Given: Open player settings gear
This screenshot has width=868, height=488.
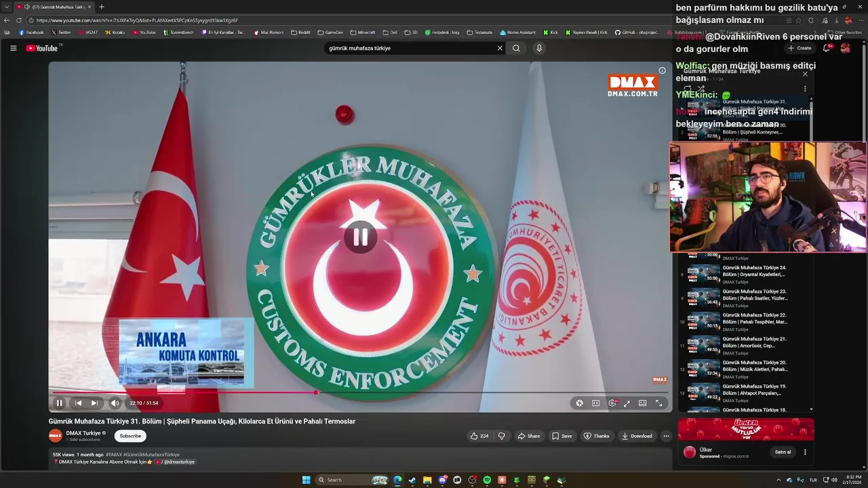Looking at the screenshot, I should (612, 403).
